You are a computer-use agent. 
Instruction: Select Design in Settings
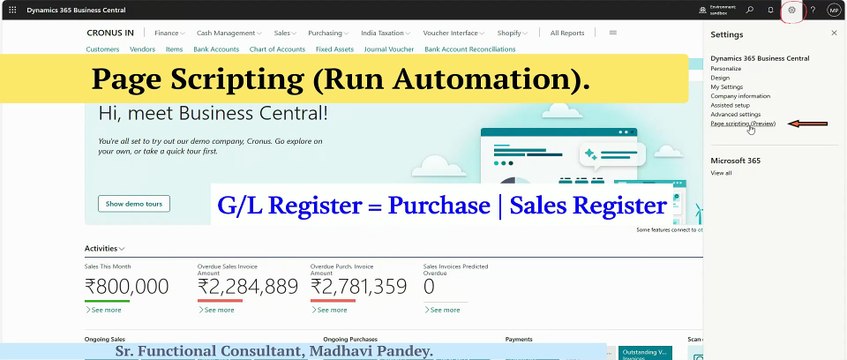point(720,78)
